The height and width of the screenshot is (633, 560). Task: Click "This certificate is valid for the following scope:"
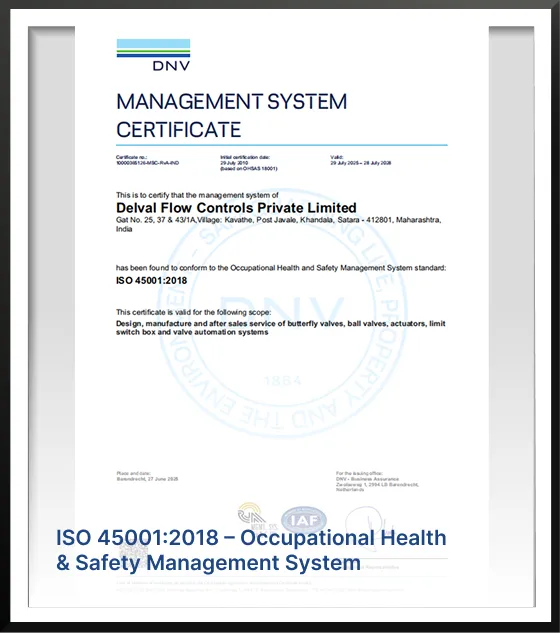pyautogui.click(x=193, y=312)
